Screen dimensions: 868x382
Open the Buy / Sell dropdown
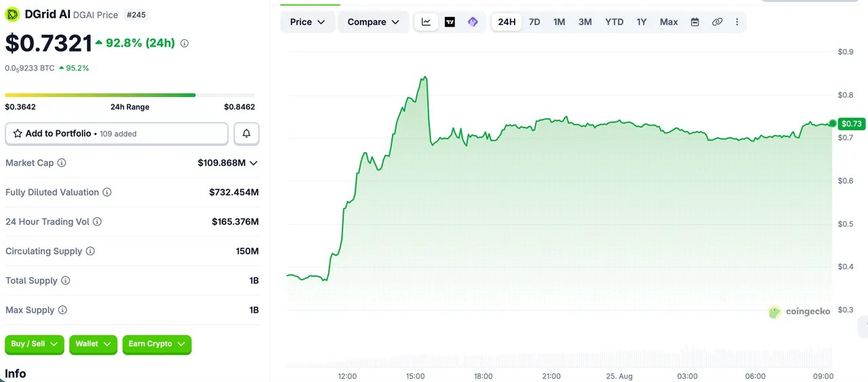click(x=35, y=344)
